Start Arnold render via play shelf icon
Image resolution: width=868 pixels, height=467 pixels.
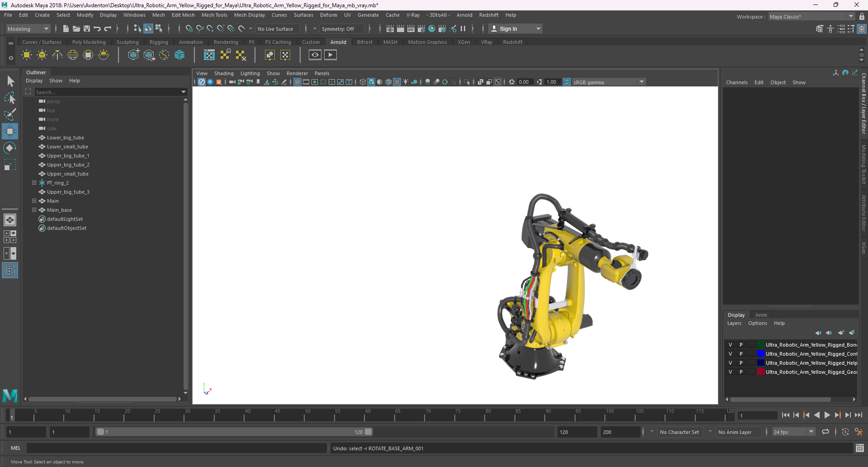[330, 55]
